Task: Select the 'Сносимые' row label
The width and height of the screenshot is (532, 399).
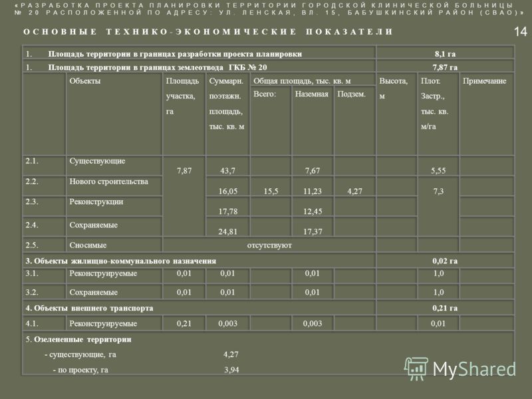Action: pos(88,245)
